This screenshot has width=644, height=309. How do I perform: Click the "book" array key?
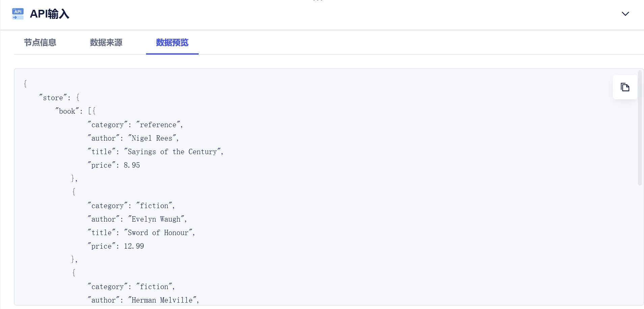[67, 111]
